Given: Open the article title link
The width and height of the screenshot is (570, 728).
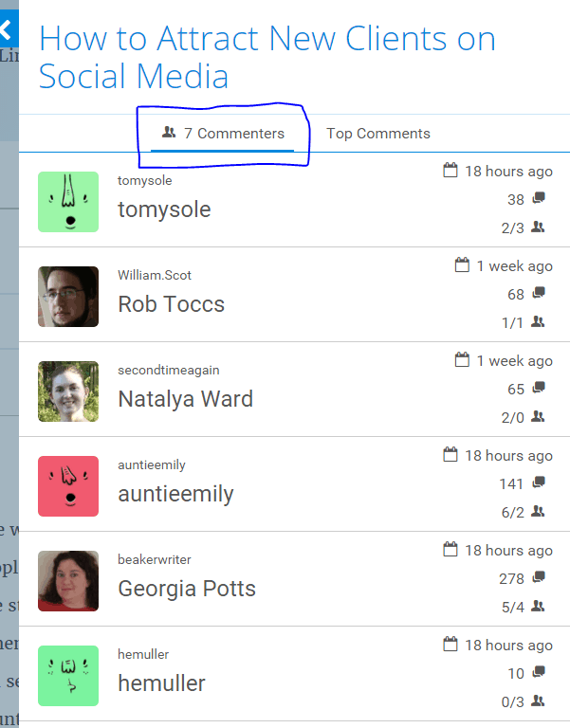Looking at the screenshot, I should tap(267, 57).
